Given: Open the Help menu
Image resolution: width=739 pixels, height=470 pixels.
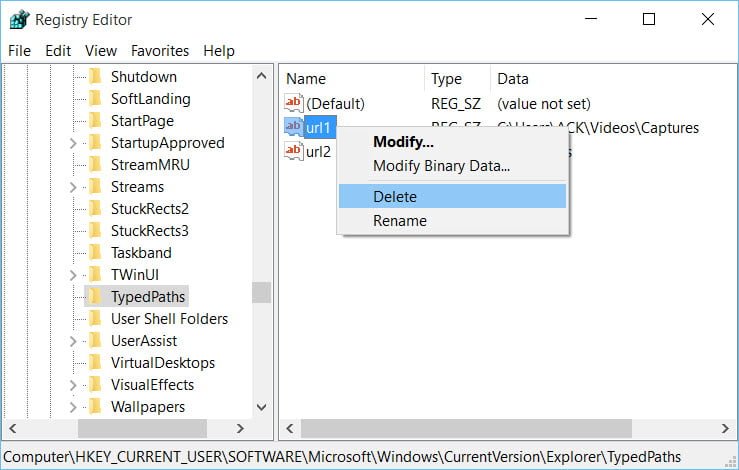Looking at the screenshot, I should 219,50.
